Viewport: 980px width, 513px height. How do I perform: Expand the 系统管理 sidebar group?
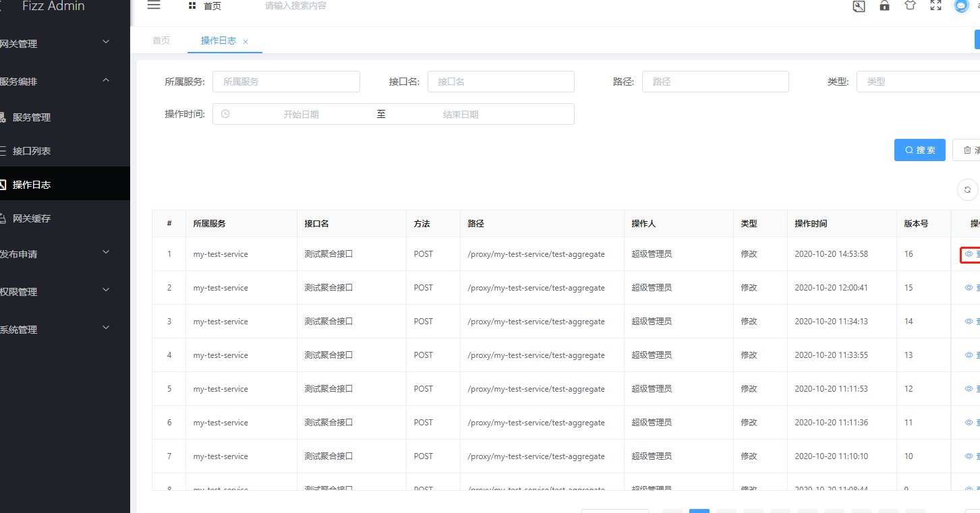click(x=65, y=329)
